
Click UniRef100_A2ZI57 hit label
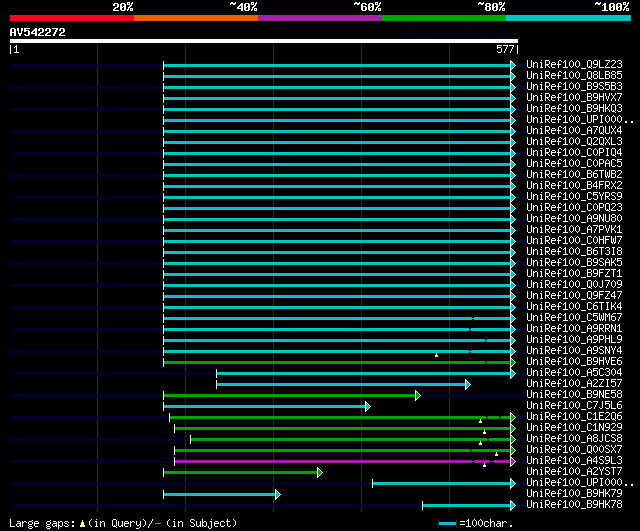[x=574, y=384]
